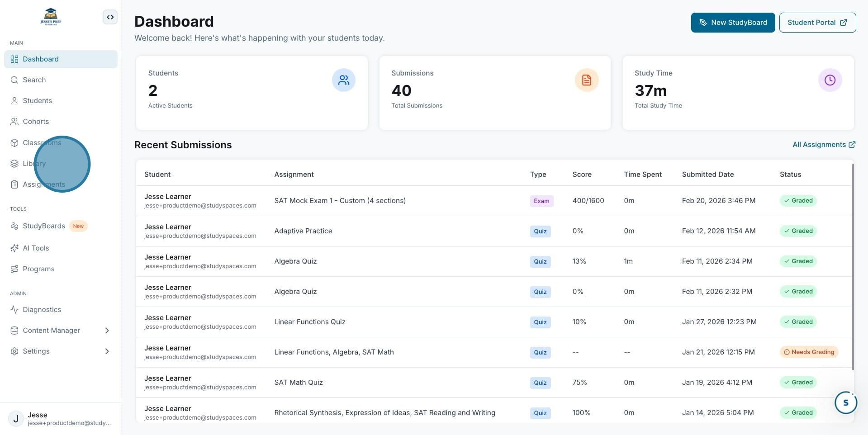Open Diagnostics pulse icon
The width and height of the screenshot is (868, 435).
point(14,310)
